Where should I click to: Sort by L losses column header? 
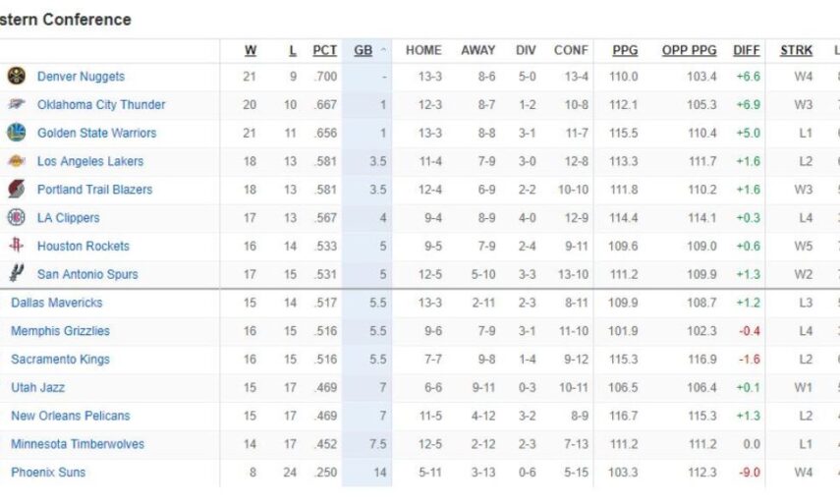point(292,50)
